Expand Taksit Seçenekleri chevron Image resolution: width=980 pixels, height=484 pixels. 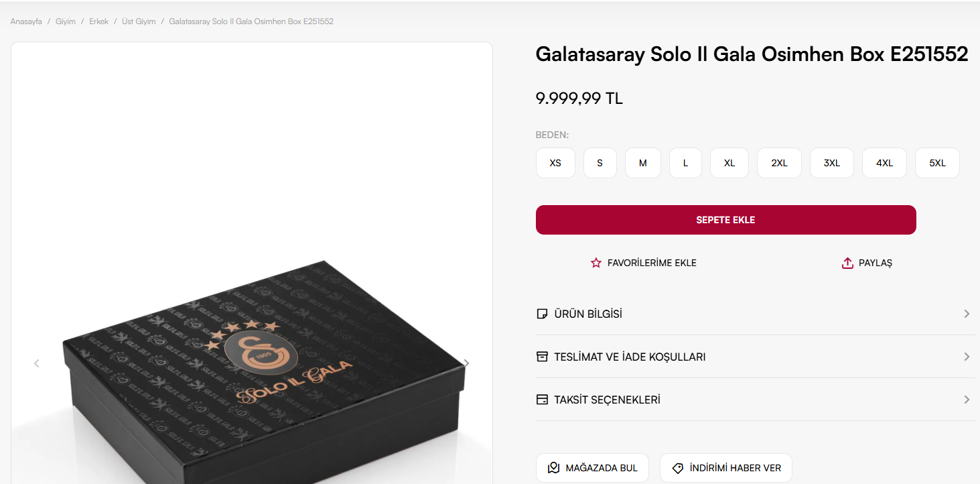click(x=967, y=400)
